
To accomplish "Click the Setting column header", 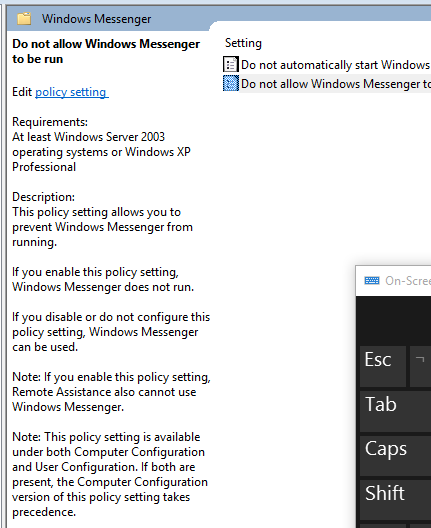I will tap(243, 43).
